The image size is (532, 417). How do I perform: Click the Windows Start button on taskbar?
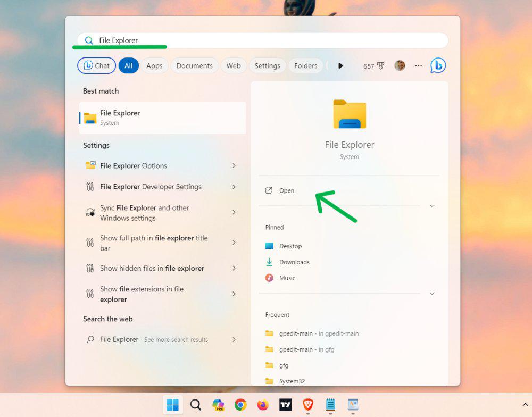pyautogui.click(x=173, y=404)
